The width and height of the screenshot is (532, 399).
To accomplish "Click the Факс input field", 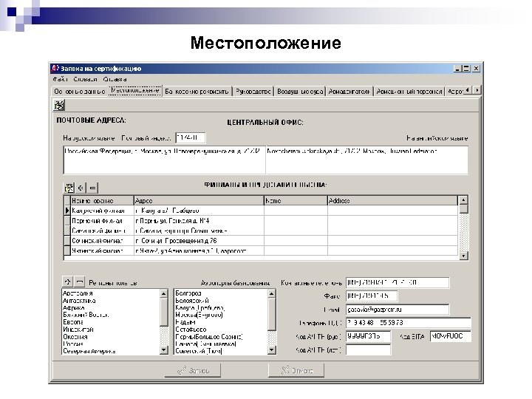I will (x=372, y=296).
